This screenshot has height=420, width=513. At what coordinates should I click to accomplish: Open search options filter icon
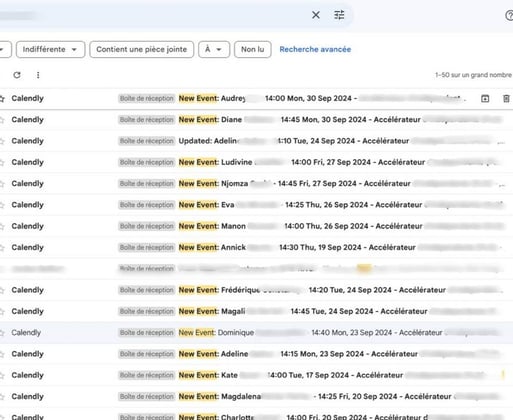tap(339, 15)
